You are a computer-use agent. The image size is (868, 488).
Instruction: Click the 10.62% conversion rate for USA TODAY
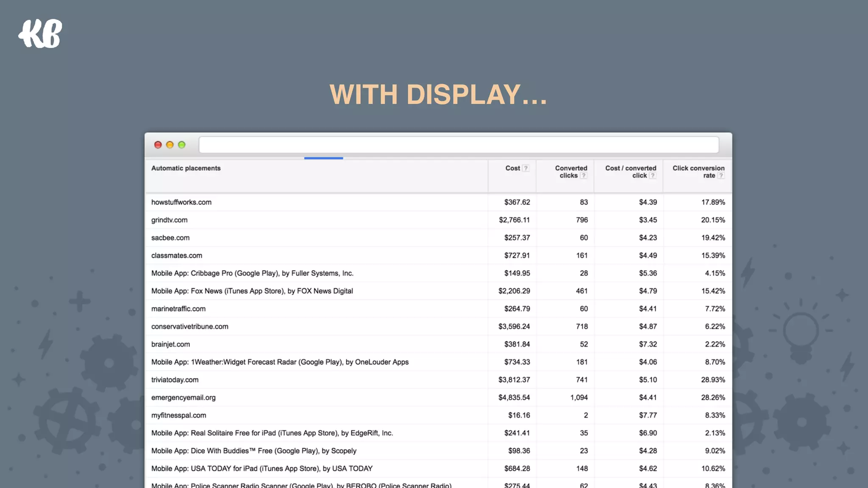[713, 469]
